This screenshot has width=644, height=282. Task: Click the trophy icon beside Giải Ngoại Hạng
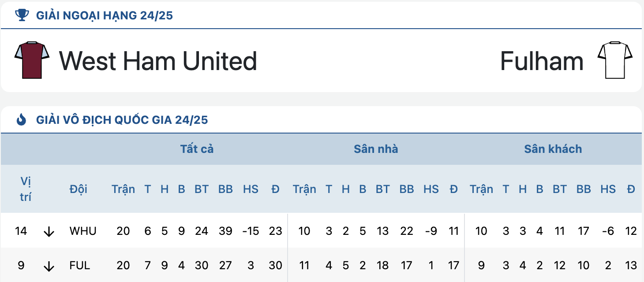[x=21, y=15]
